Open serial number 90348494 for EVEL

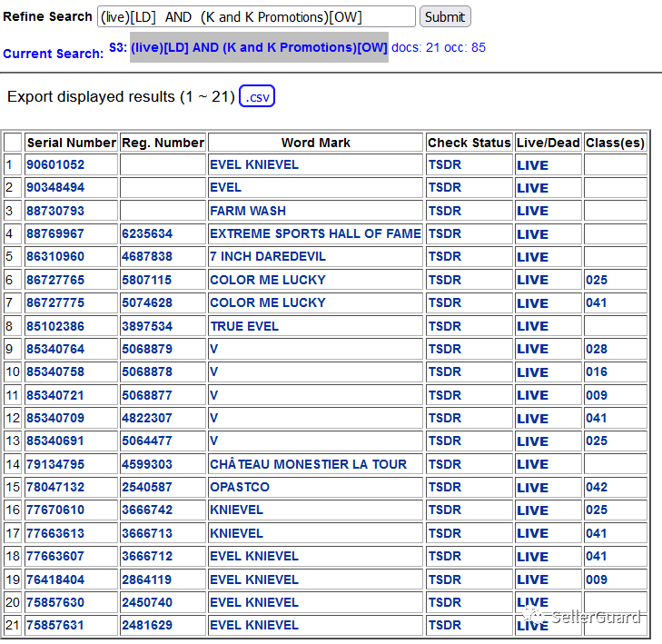click(x=54, y=188)
